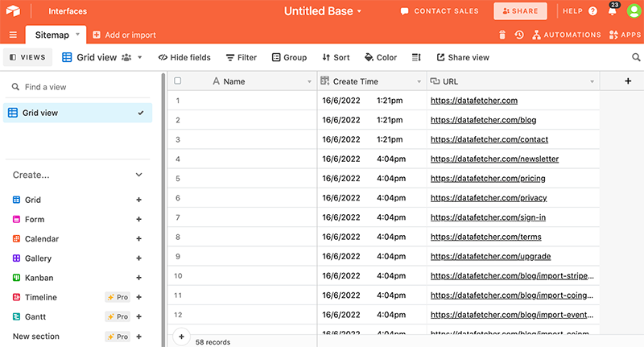Click the Find a view search field

pos(77,87)
